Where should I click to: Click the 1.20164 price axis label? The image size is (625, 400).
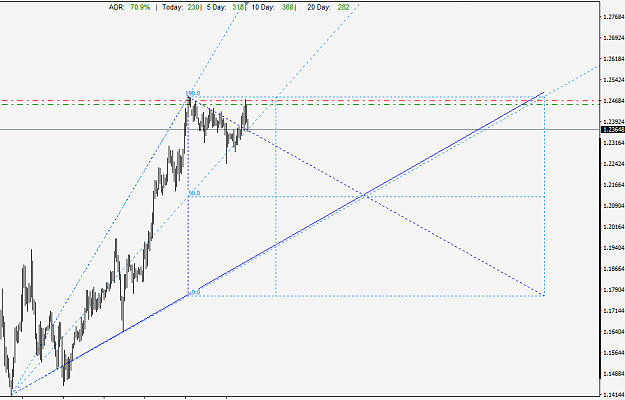coord(613,227)
